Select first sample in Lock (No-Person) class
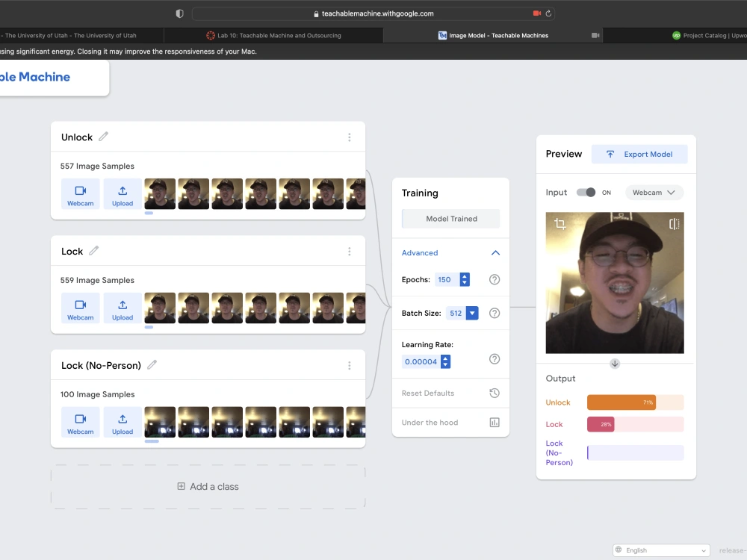The height and width of the screenshot is (560, 747). click(x=160, y=422)
